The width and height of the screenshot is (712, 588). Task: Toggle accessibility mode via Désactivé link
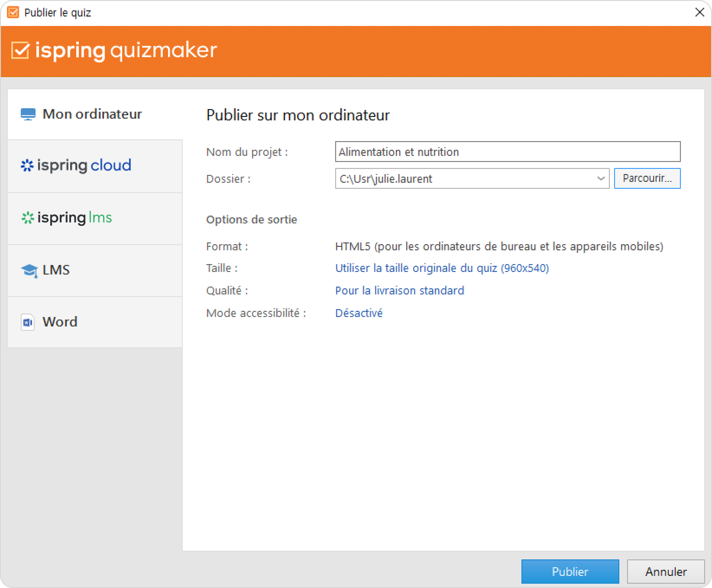click(x=359, y=313)
